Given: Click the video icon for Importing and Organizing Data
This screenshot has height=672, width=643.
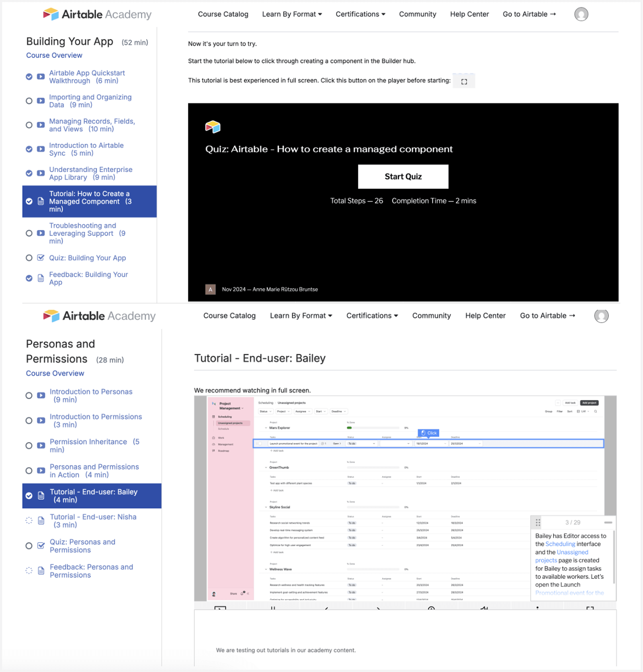Looking at the screenshot, I should point(41,101).
